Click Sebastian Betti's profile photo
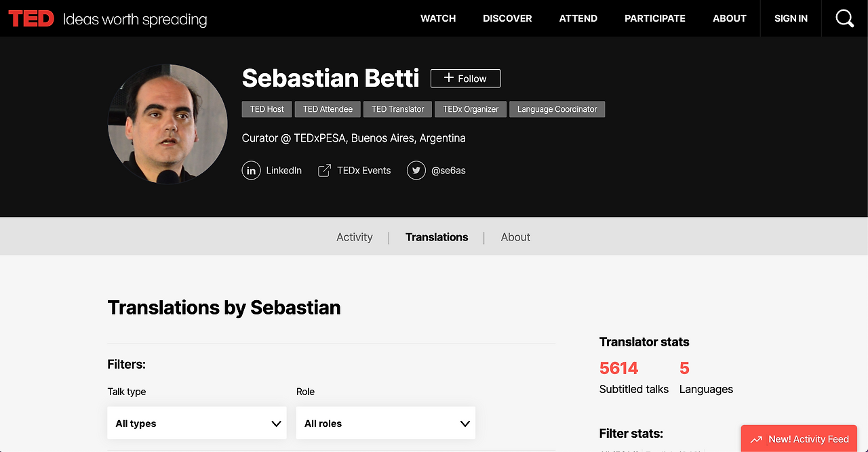Image resolution: width=868 pixels, height=452 pixels. click(x=167, y=124)
